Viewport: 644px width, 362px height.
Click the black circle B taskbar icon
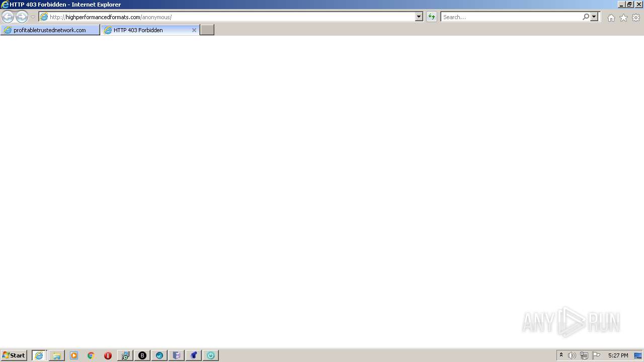click(x=142, y=355)
